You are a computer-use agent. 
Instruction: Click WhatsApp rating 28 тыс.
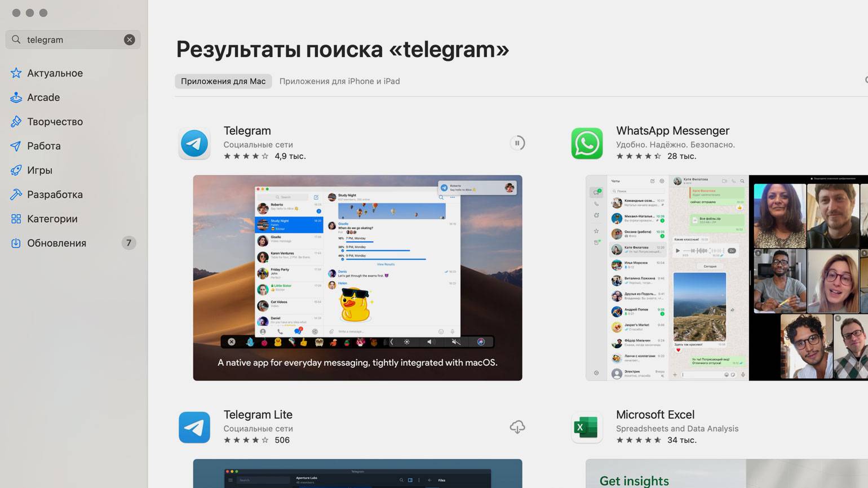tap(656, 156)
